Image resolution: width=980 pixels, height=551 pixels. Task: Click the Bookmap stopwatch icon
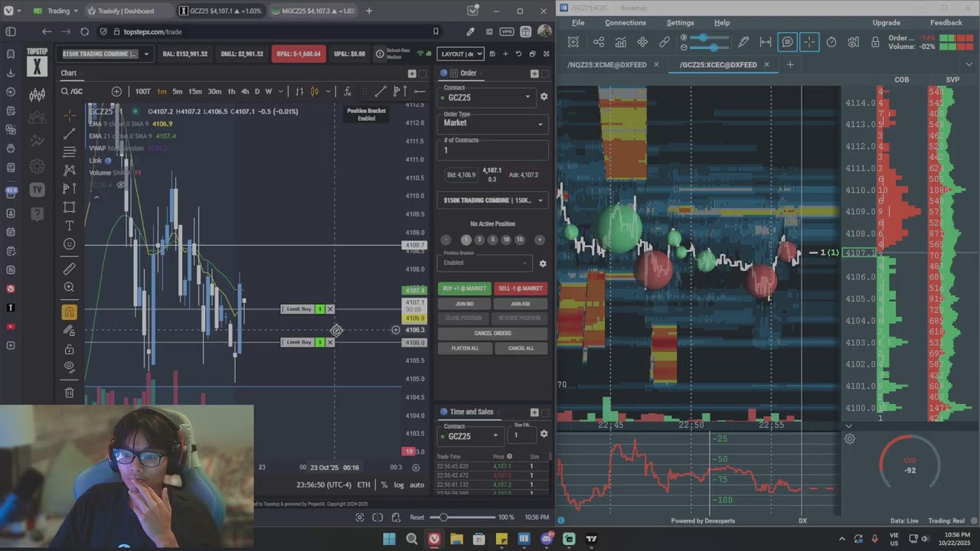point(831,42)
